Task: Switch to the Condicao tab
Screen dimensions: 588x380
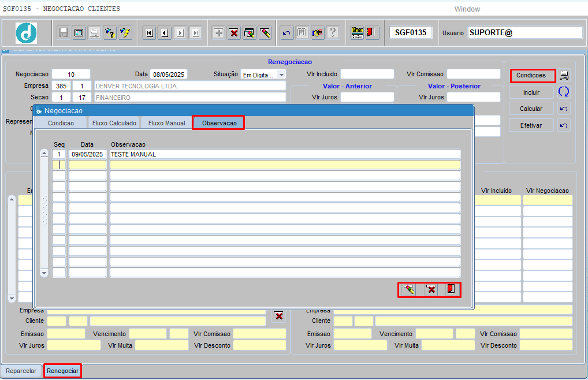Action: pos(61,123)
